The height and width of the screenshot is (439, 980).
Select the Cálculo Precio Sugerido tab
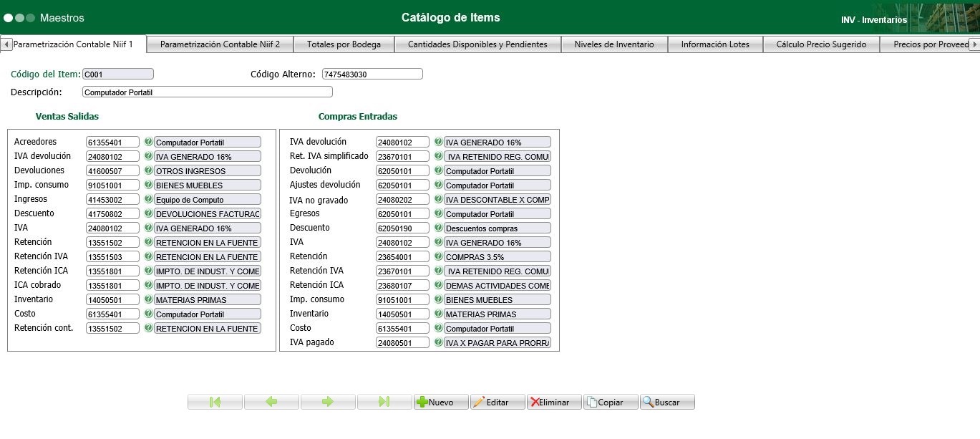coord(821,44)
